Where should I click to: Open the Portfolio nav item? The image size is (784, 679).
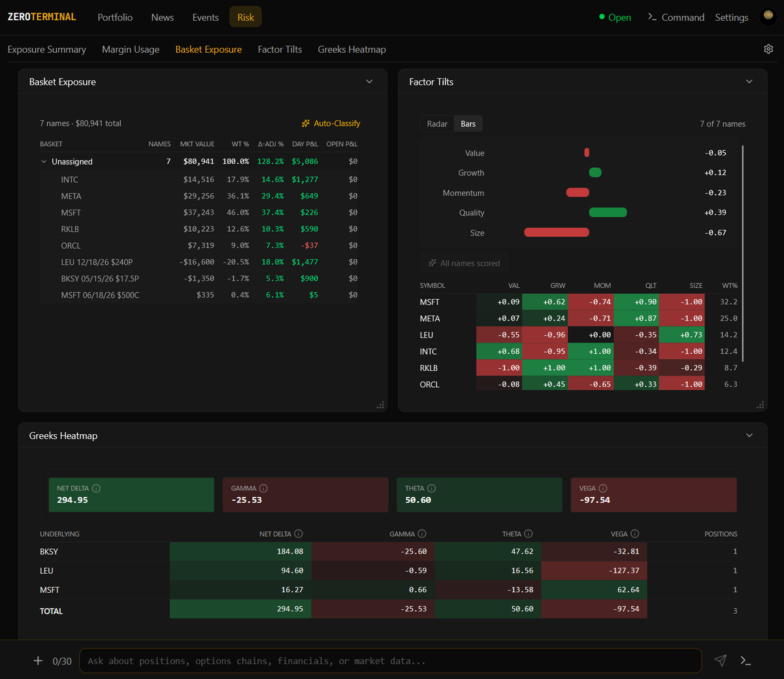click(115, 18)
